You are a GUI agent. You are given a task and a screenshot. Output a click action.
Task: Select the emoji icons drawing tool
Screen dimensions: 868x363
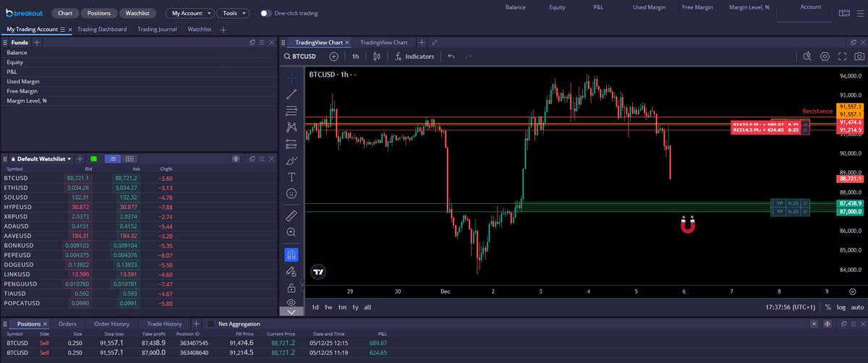click(x=292, y=194)
